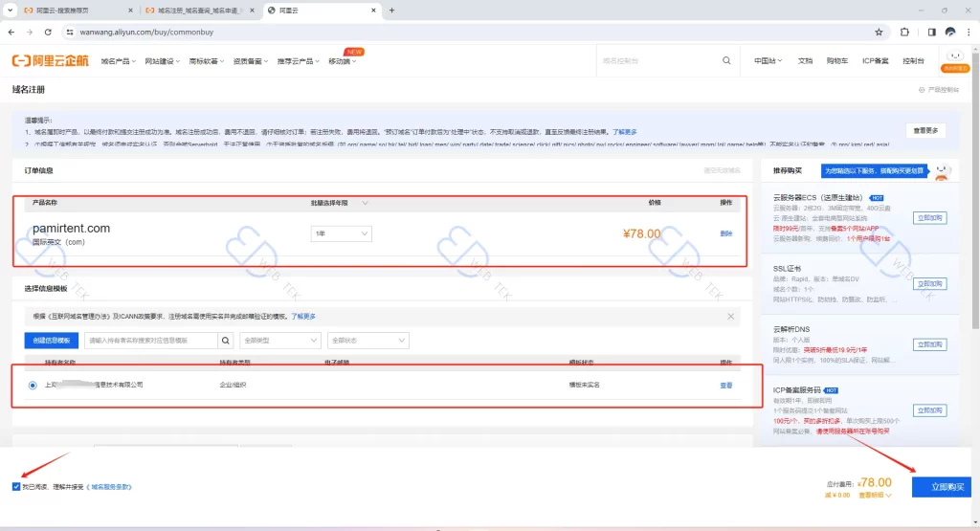
Task: Open the Chrome three-dot menu
Action: (x=969, y=32)
